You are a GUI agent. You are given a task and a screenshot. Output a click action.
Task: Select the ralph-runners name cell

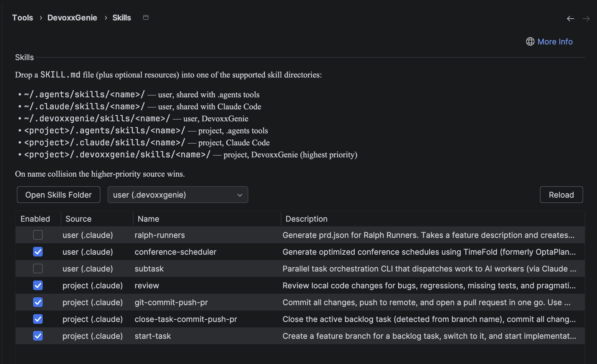(x=207, y=235)
